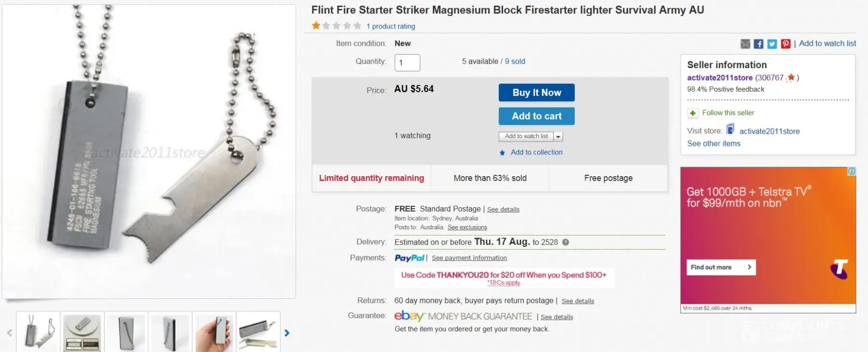The width and height of the screenshot is (868, 352).
Task: Click the Quantity input field
Action: pyautogui.click(x=407, y=62)
